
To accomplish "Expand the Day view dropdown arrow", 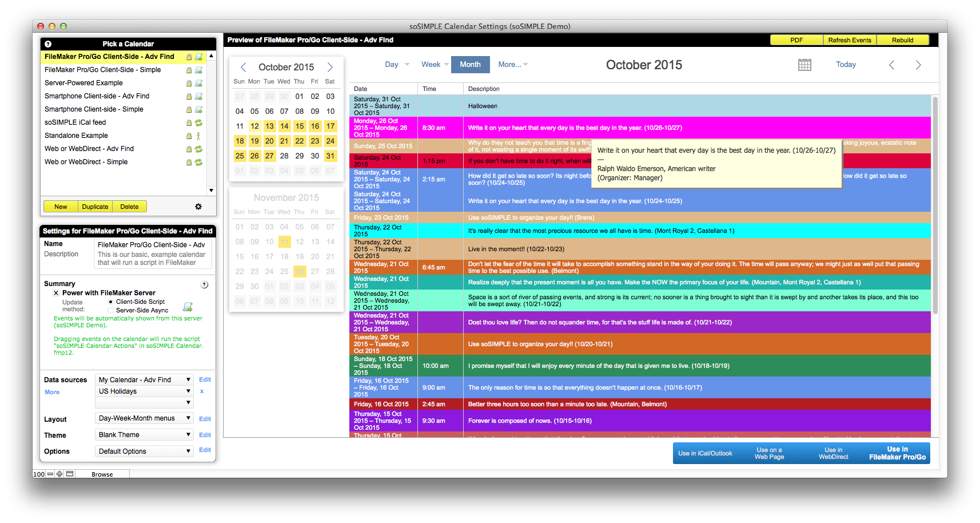I will 407,65.
